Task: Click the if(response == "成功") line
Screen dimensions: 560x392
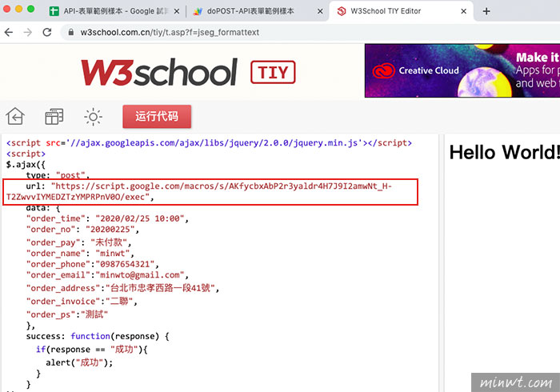Action: (x=92, y=349)
